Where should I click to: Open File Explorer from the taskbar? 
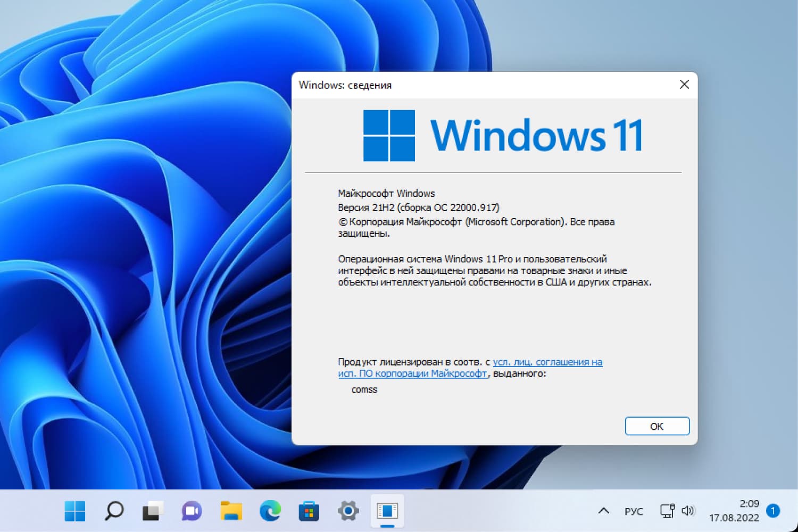point(230,511)
